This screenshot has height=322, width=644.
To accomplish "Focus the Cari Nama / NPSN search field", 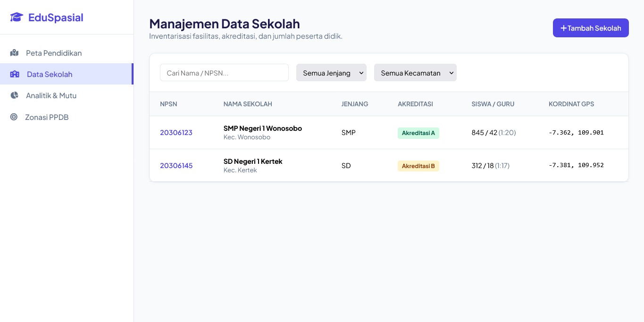I will tap(224, 73).
